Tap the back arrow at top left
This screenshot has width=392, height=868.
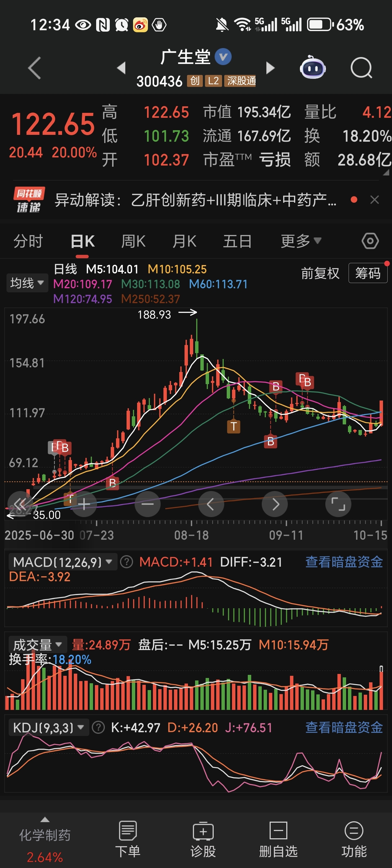click(34, 68)
